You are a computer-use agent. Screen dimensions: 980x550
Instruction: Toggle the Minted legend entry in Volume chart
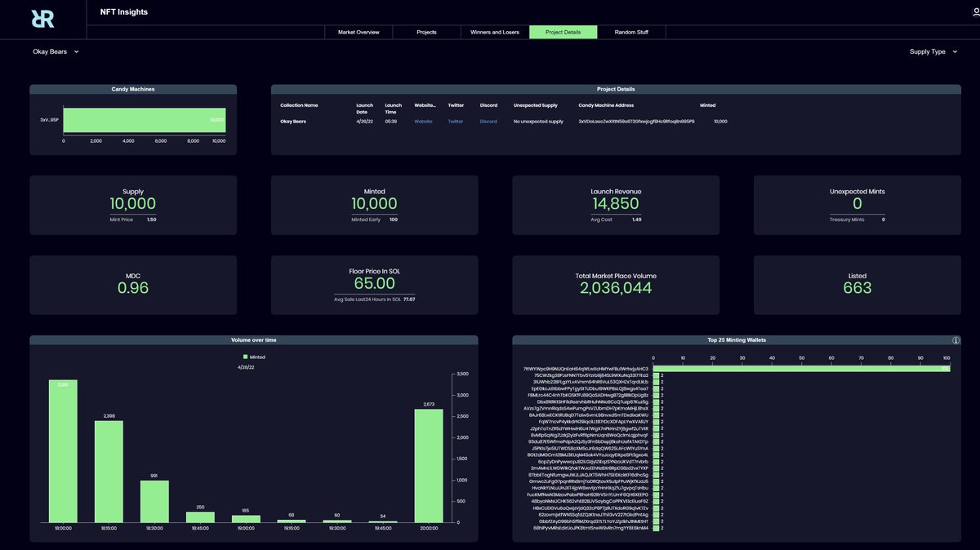tap(254, 357)
